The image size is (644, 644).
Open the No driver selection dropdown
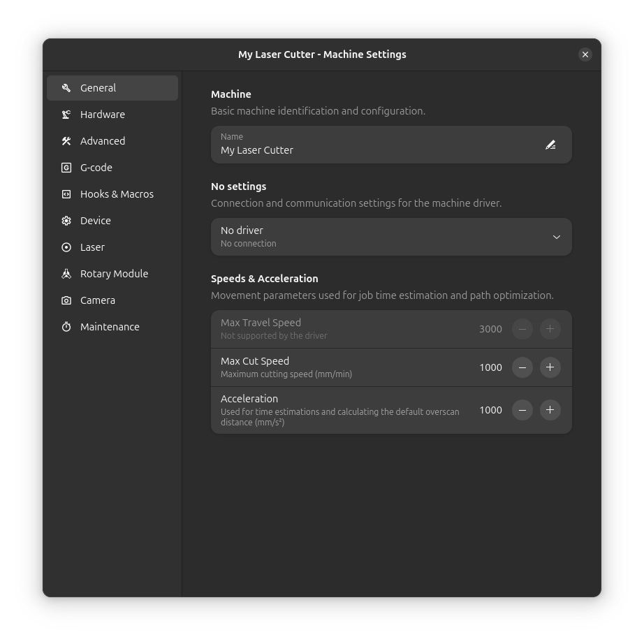(x=391, y=237)
